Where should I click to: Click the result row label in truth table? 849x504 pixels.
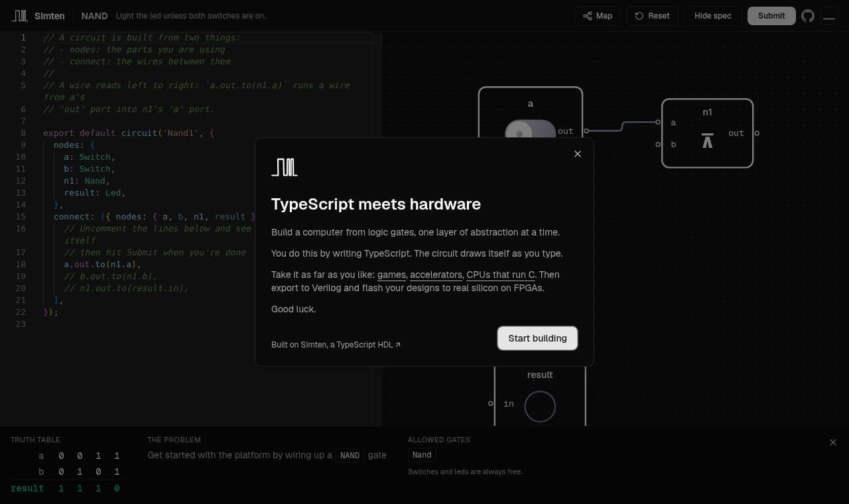tap(27, 488)
